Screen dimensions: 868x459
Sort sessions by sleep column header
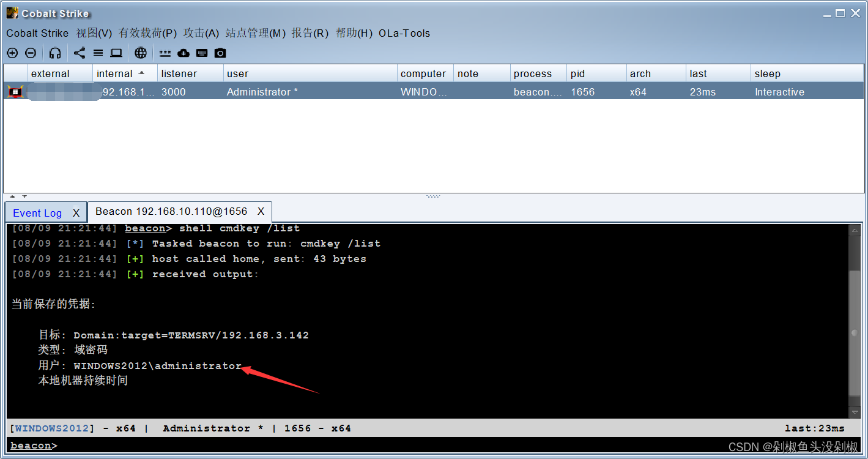[807, 73]
